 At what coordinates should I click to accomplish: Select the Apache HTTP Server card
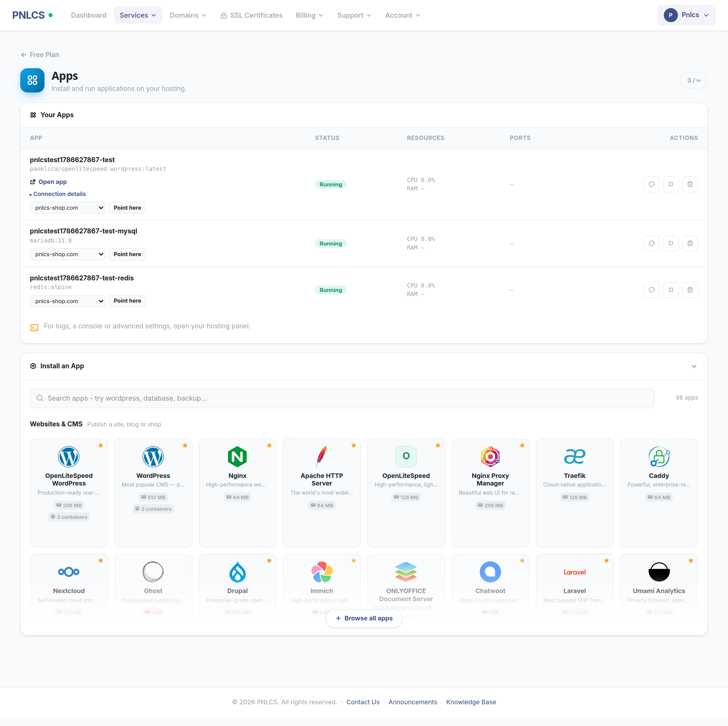coord(322,493)
